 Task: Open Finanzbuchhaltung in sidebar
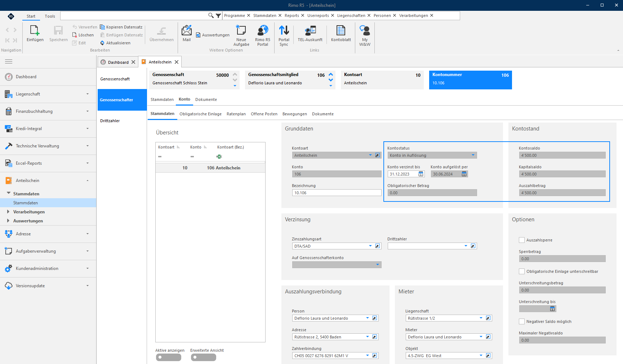click(48, 111)
